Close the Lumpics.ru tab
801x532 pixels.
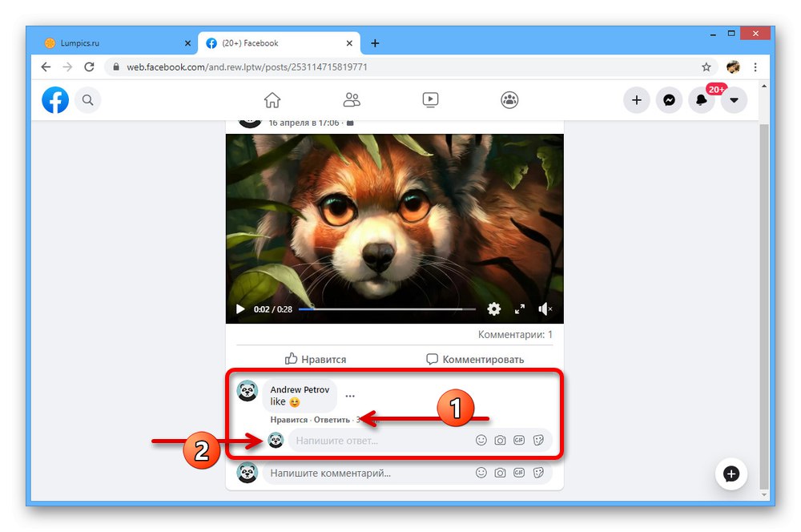pyautogui.click(x=187, y=43)
